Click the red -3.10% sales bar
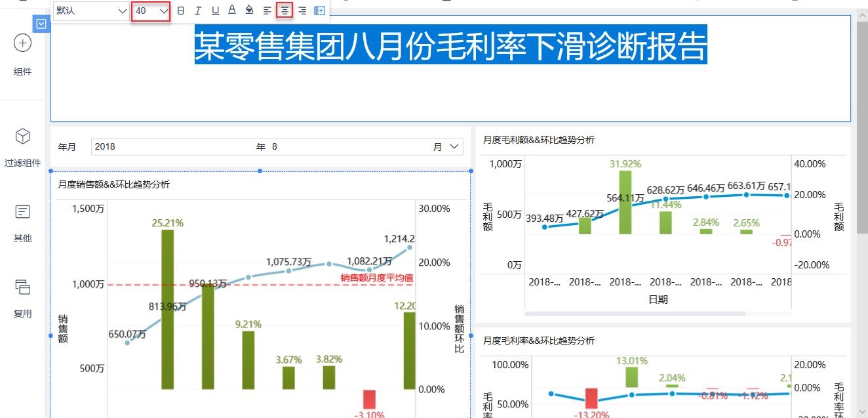Viewport: 868px width, 418px height. click(x=369, y=399)
